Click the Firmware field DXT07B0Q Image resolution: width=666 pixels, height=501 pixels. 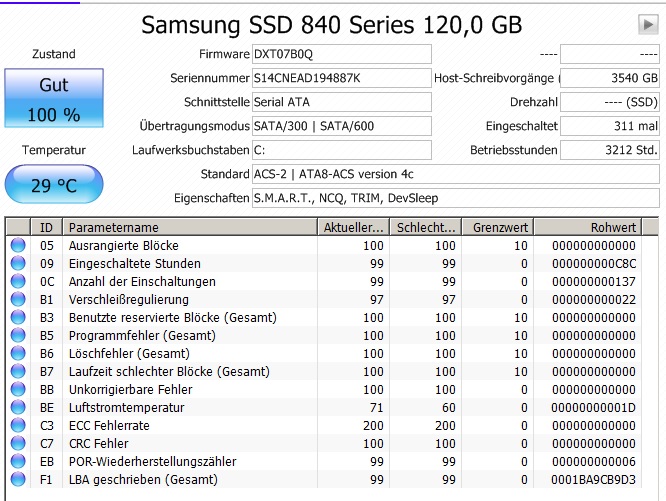coord(342,54)
